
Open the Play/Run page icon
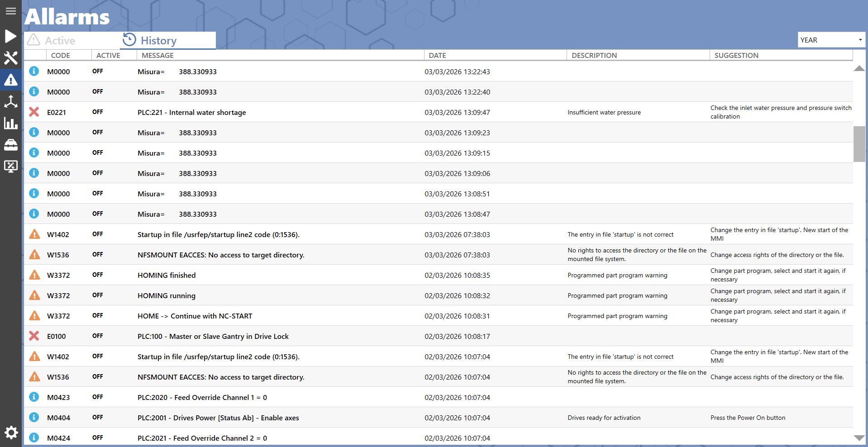click(11, 36)
